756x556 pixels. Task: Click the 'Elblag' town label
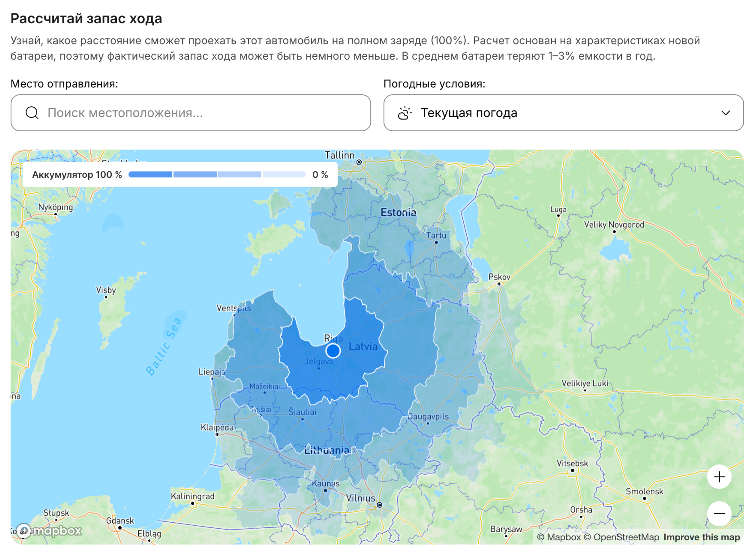149,533
